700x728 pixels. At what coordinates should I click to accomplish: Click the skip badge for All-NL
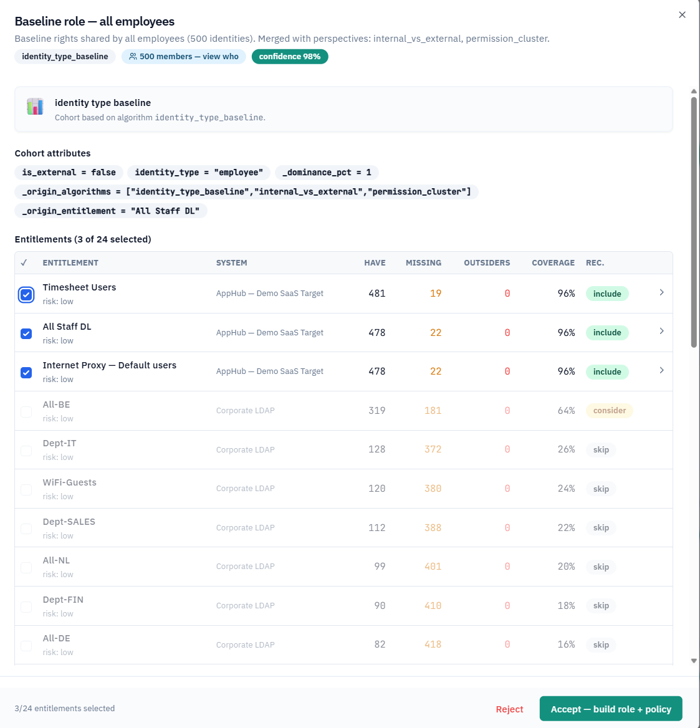(601, 567)
